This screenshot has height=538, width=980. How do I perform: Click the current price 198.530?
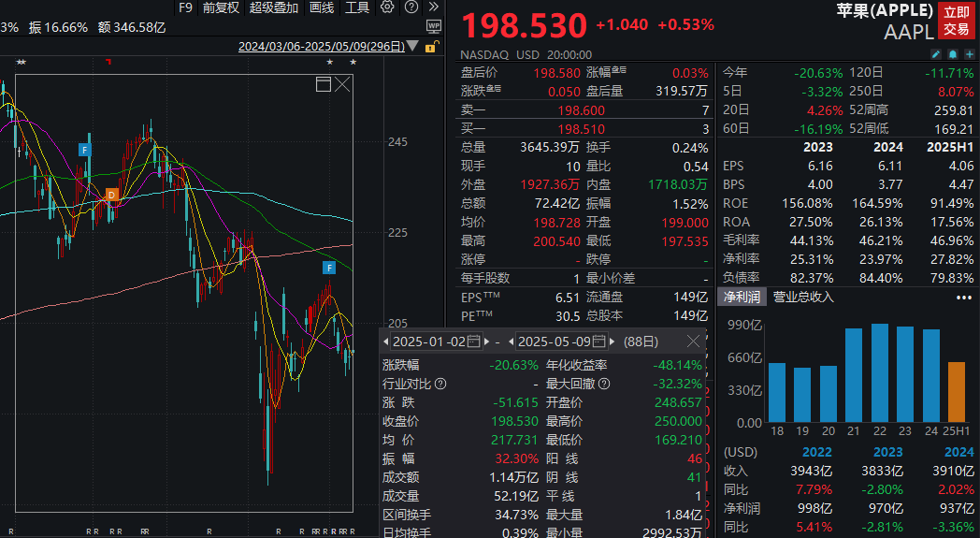(524, 26)
